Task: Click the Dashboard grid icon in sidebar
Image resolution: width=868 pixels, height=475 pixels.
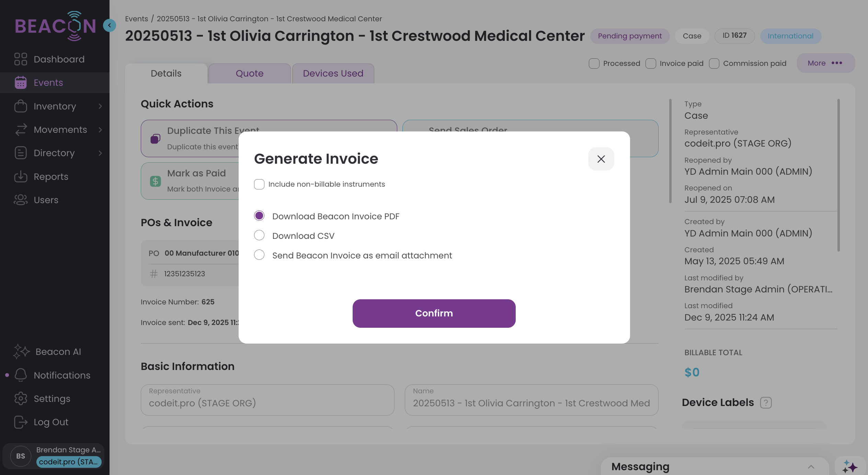Action: 21,59
